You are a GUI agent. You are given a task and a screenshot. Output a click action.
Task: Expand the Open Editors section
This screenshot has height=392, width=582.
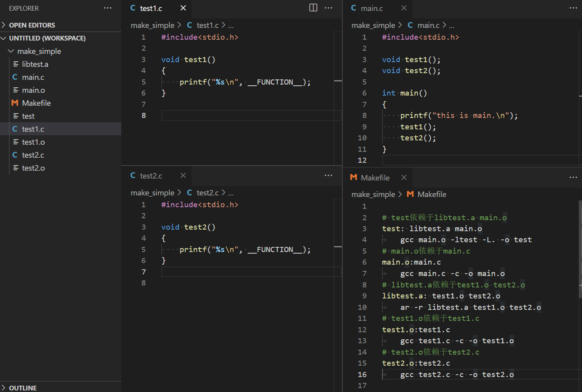pyautogui.click(x=31, y=25)
